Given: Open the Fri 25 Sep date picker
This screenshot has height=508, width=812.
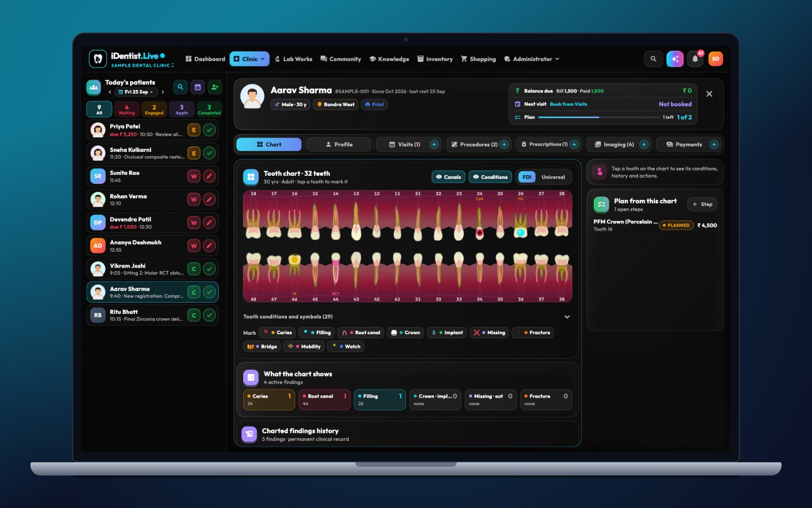Looking at the screenshot, I should (x=136, y=92).
